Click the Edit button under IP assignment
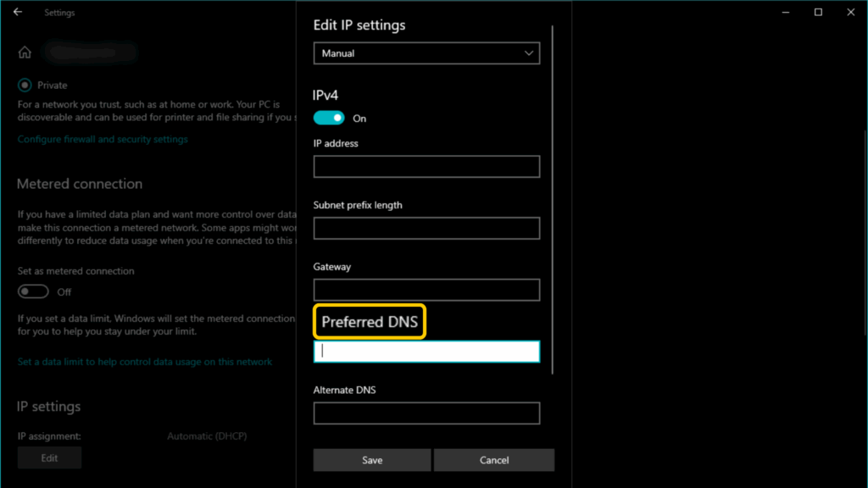This screenshot has height=488, width=868. 49,458
